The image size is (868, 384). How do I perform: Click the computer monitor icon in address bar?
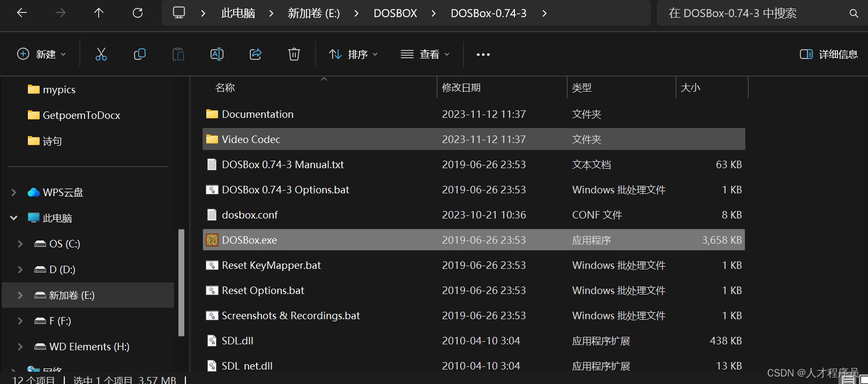click(179, 13)
